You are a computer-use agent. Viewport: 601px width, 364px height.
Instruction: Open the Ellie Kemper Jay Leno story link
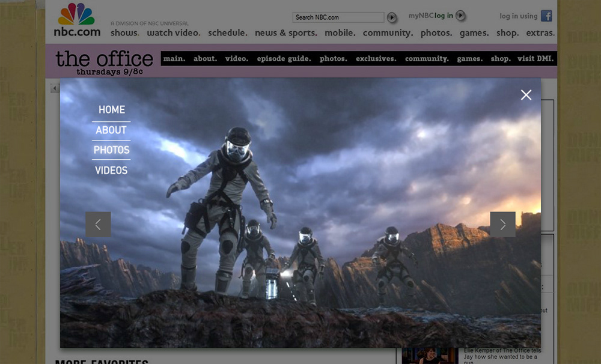(x=502, y=356)
